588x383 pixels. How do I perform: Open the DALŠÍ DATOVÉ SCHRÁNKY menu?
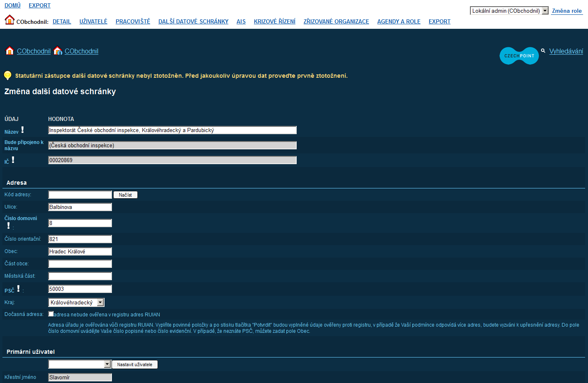193,21
